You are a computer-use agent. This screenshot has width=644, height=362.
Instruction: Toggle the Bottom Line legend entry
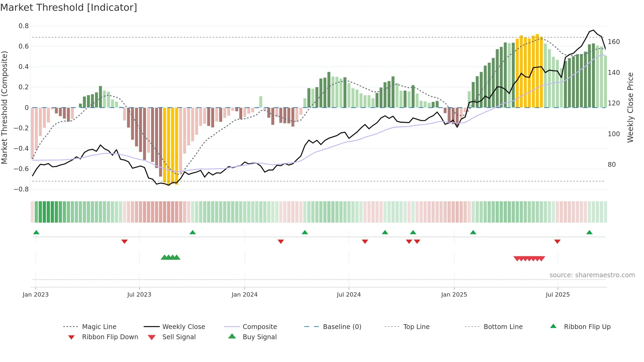tap(494, 327)
